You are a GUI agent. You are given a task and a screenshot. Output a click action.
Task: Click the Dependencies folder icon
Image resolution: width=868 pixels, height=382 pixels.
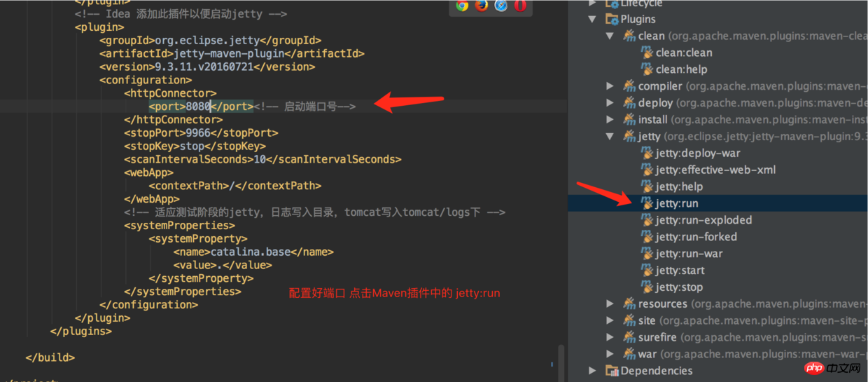pyautogui.click(x=612, y=371)
